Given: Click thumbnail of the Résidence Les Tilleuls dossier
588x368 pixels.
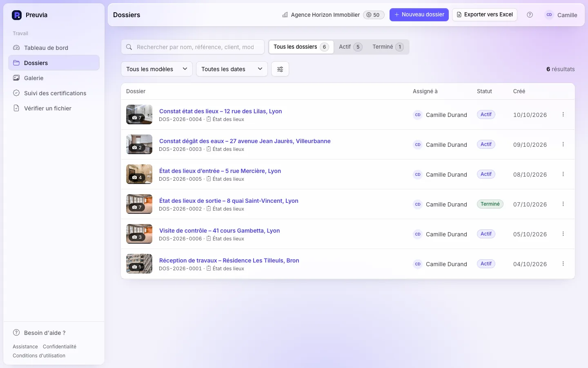Looking at the screenshot, I should (x=139, y=264).
